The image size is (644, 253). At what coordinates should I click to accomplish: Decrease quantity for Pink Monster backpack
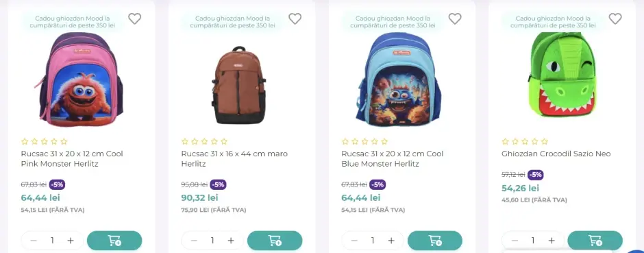tap(34, 241)
